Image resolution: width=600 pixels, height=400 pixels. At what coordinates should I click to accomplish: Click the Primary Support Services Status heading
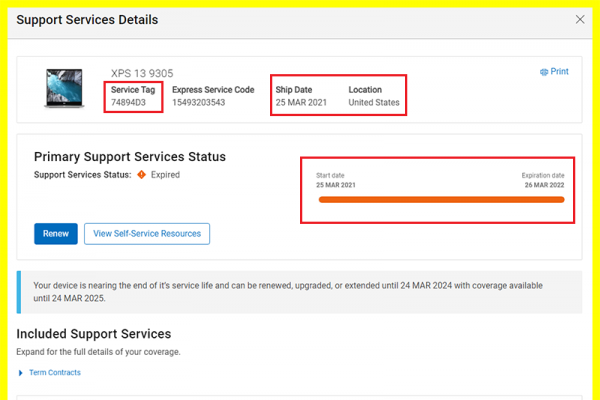[x=130, y=157]
